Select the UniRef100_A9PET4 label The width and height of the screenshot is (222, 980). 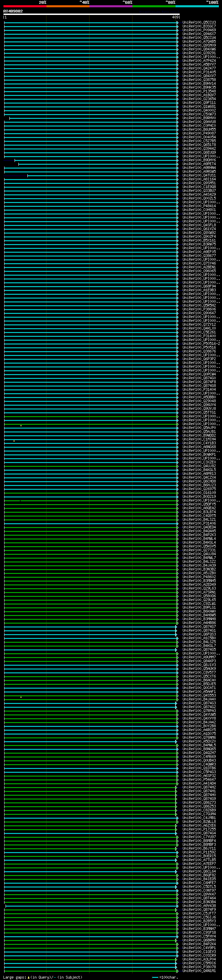click(199, 164)
